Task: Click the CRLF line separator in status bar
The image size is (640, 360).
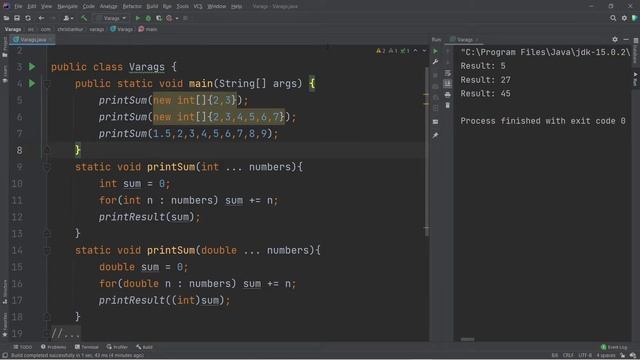Action: 568,355
